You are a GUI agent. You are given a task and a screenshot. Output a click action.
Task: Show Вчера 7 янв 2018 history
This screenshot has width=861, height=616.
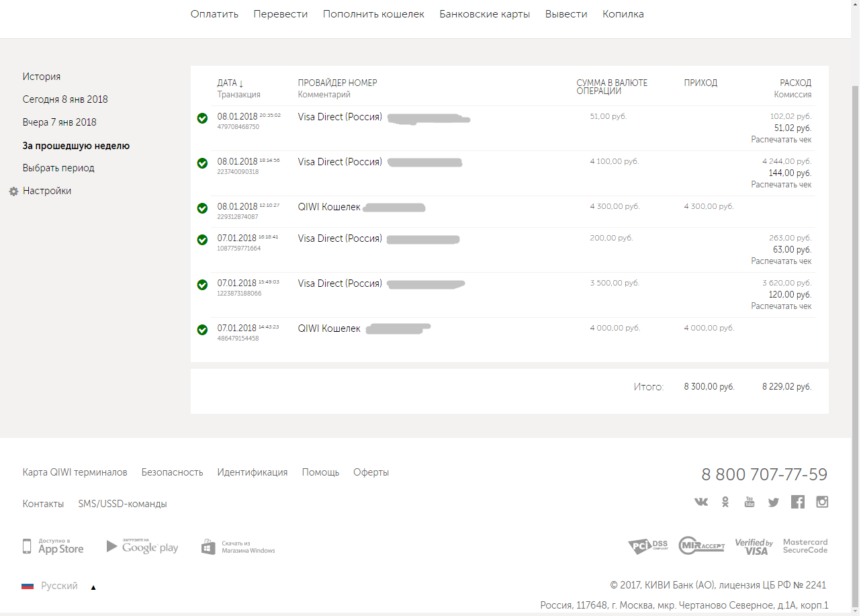59,122
